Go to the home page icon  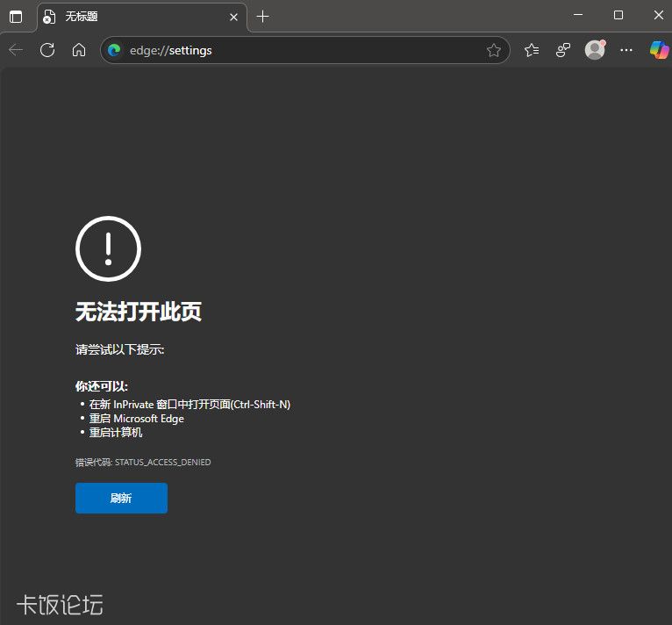coord(79,50)
